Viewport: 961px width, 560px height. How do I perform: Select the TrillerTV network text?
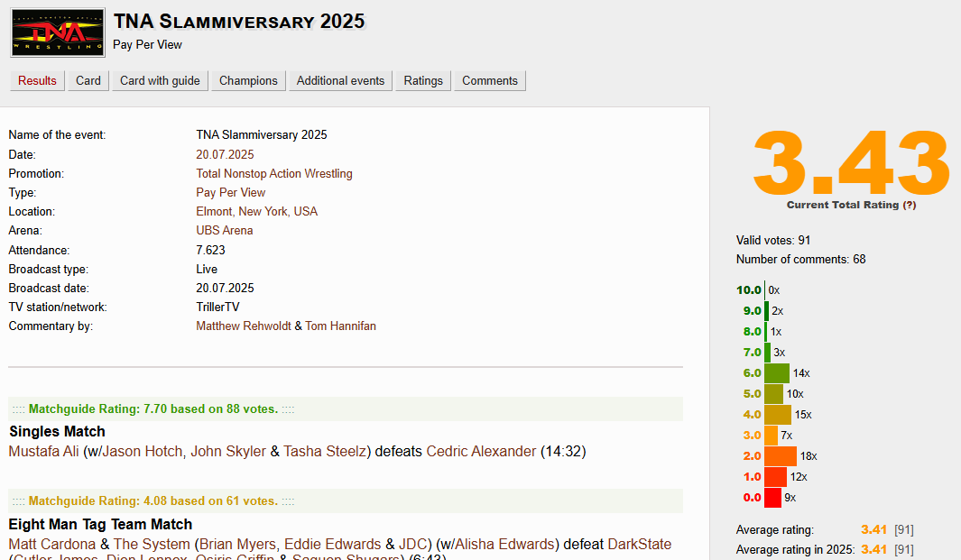coord(217,307)
